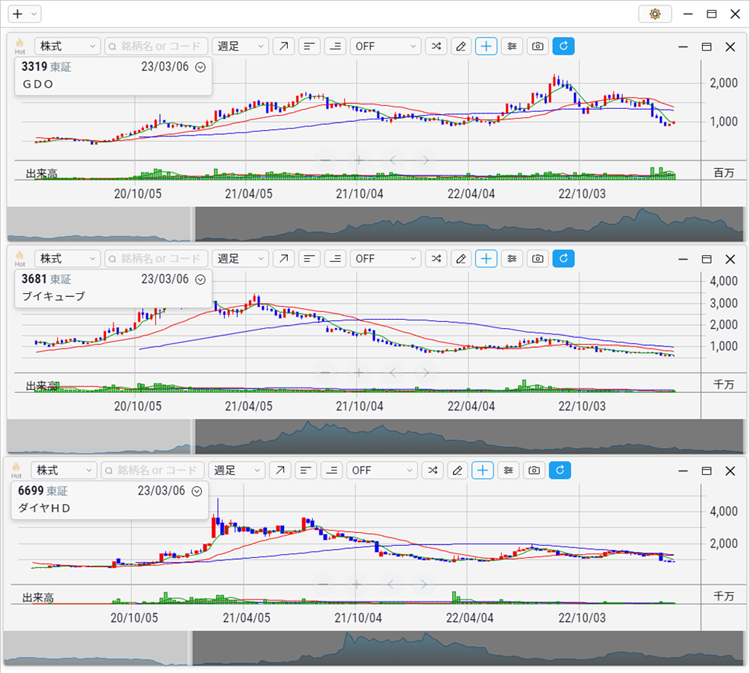The height and width of the screenshot is (673, 750).
Task: Click the 銘柄名 or コード search field in GDO chart
Action: tap(155, 46)
